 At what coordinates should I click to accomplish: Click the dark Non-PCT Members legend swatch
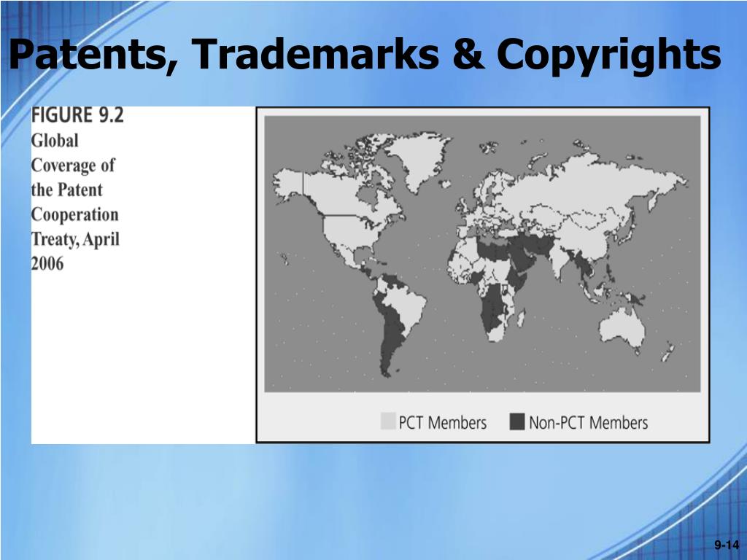coord(517,422)
